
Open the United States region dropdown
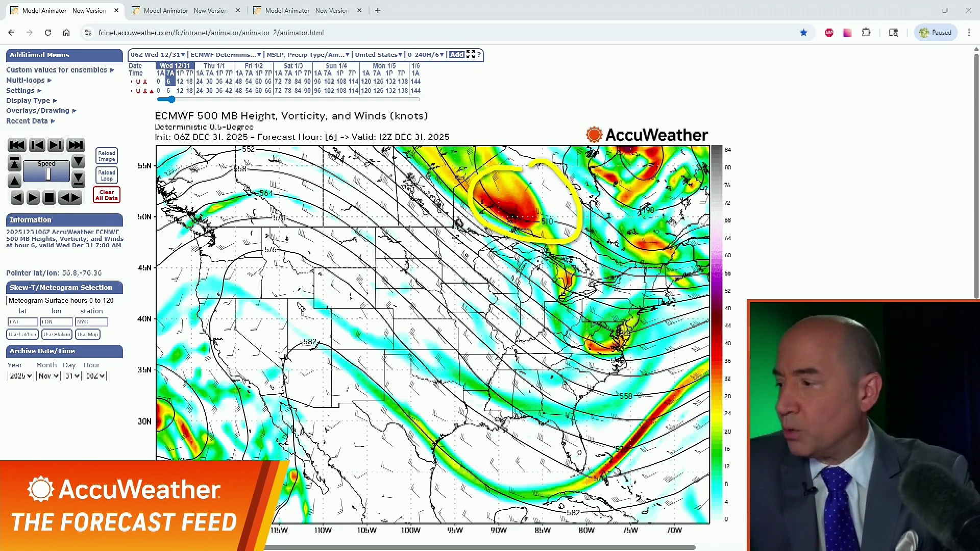[378, 55]
